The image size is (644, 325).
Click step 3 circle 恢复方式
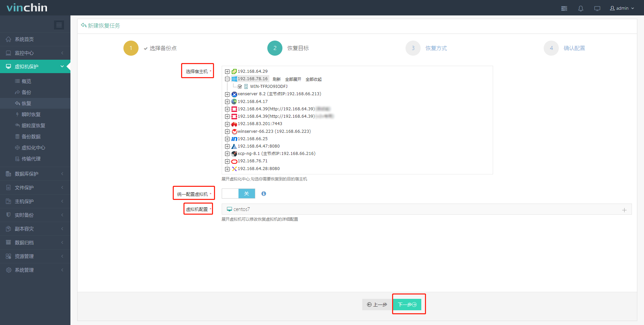point(413,48)
